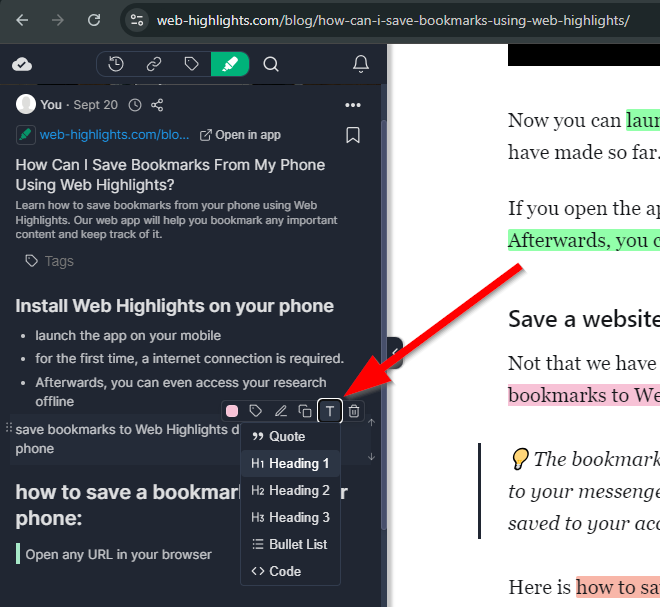Click the clock icon beside Sept 20

pyautogui.click(x=135, y=105)
